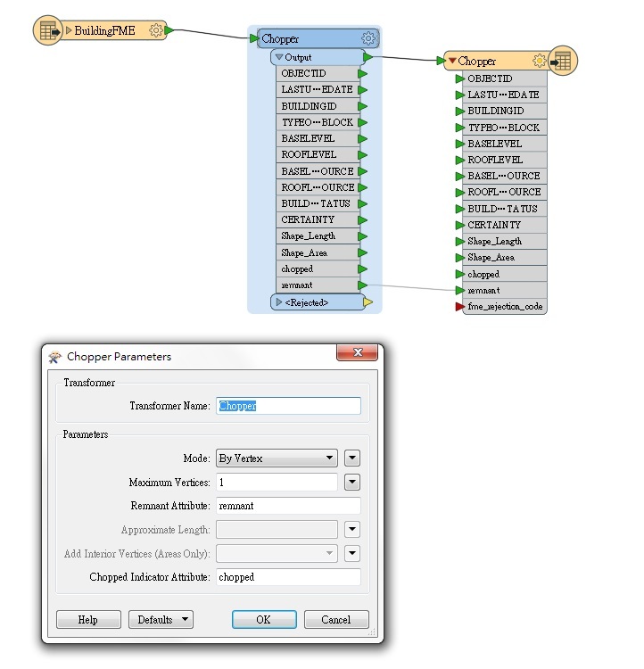This screenshot has height=669, width=644.
Task: Click BUILDINGID attribute output arrow in transformer
Action: click(x=363, y=106)
